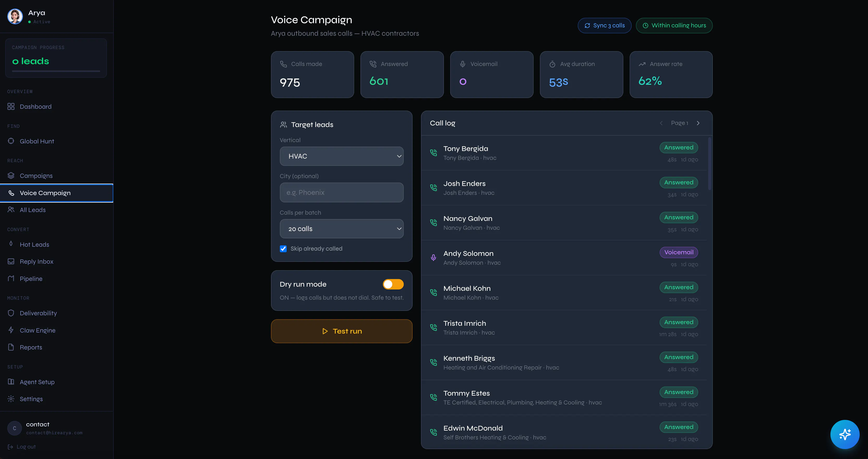Click the Settings gear icon
This screenshot has width=868, height=459.
(11, 399)
